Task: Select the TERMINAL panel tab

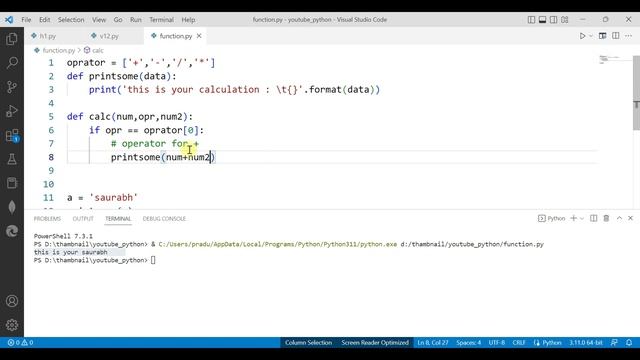Action: [x=118, y=219]
